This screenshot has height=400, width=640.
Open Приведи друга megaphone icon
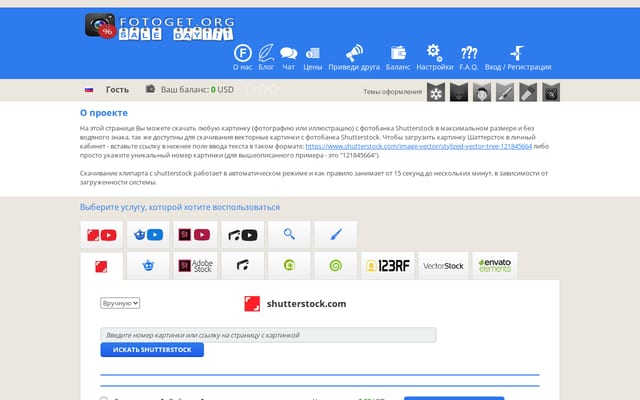pos(354,53)
